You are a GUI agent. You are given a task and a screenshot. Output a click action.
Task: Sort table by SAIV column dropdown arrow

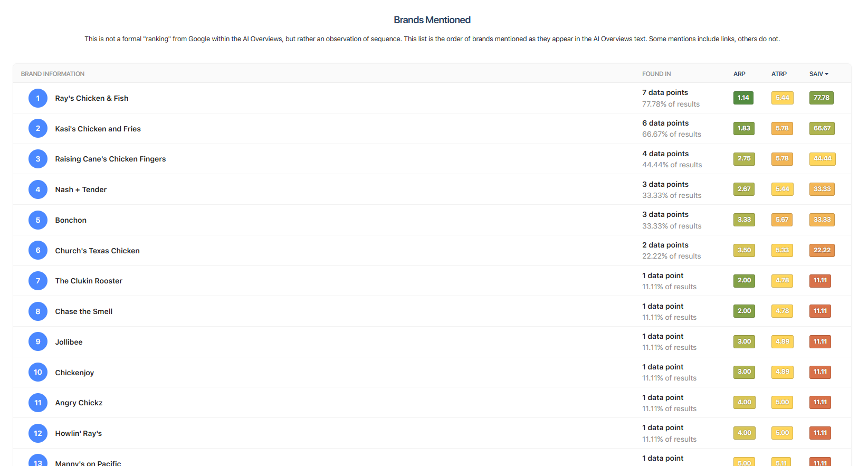coord(826,74)
